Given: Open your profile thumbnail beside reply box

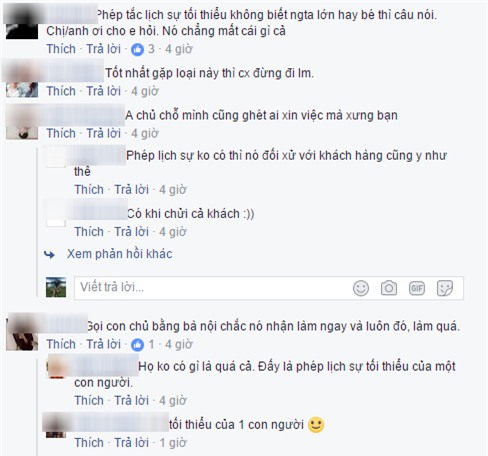Looking at the screenshot, I should point(56,287).
